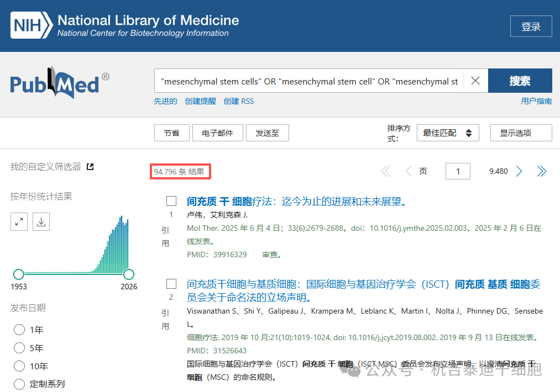Check the box for result 1
The image size is (560, 392).
coord(171,201)
